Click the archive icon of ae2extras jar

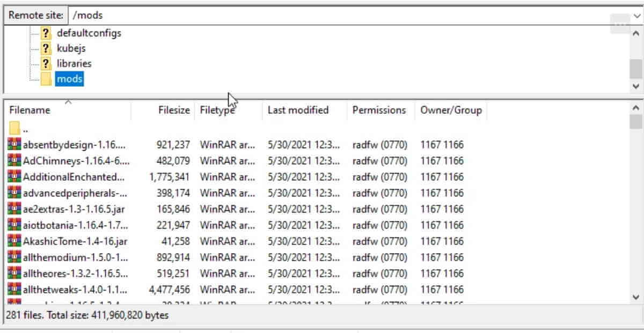click(x=14, y=209)
